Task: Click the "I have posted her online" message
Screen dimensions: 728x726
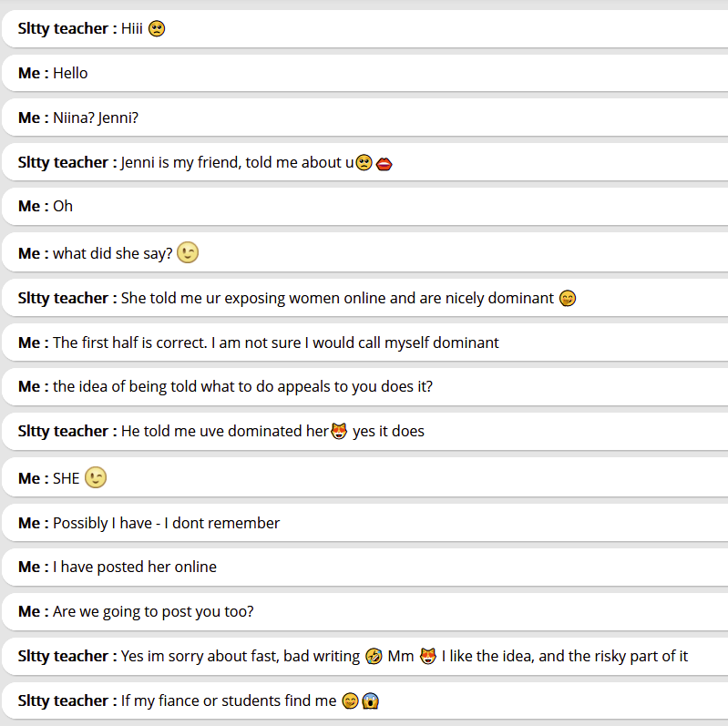Action: tap(135, 567)
